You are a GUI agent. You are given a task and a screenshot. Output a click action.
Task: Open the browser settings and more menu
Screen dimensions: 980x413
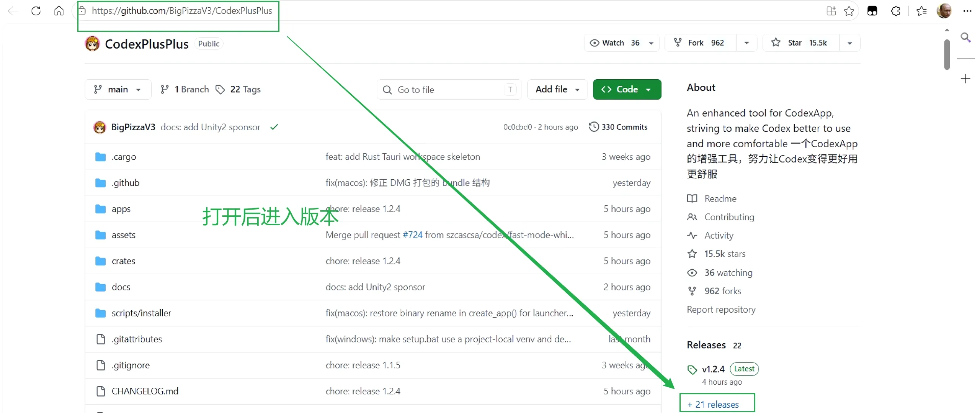point(967,11)
